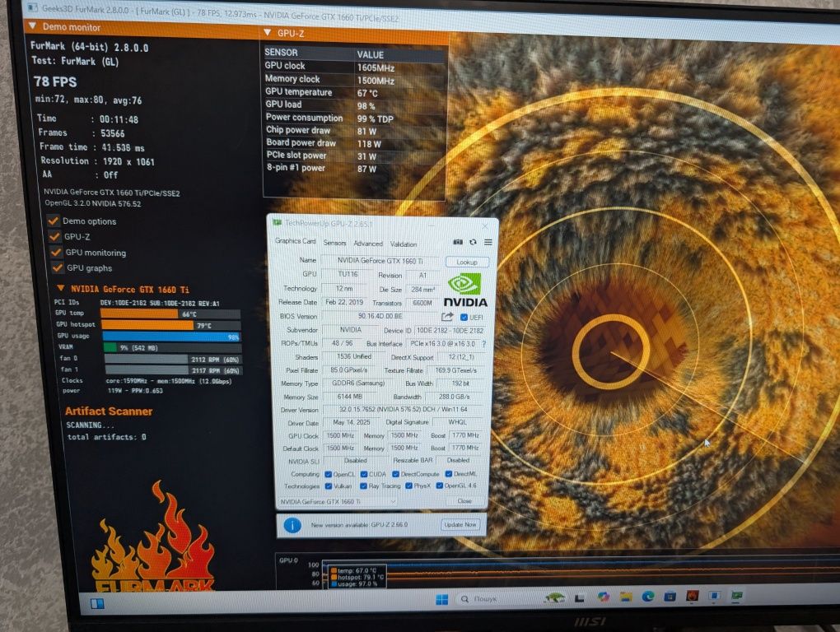The image size is (840, 632).
Task: Toggle the GPU-Z checkbox in Demo monitor
Action: point(54,236)
